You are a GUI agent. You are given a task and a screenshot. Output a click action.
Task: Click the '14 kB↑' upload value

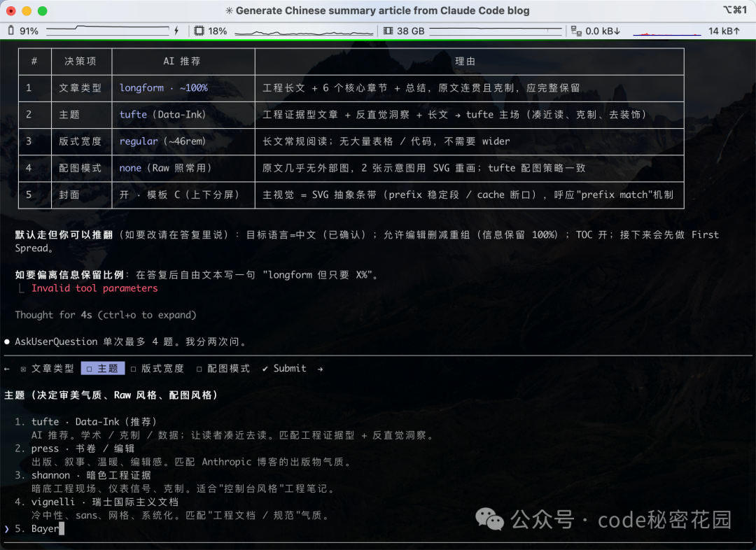[x=724, y=31]
